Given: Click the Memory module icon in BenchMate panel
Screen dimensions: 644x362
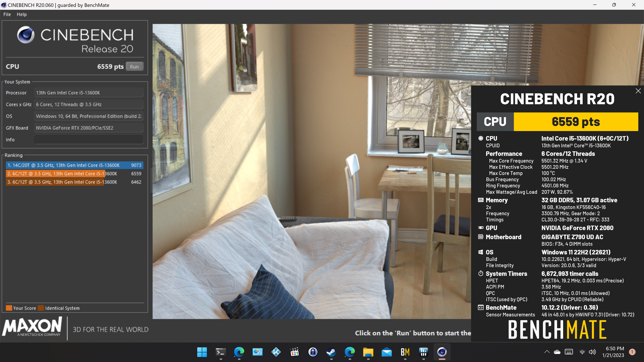Looking at the screenshot, I should [480, 200].
